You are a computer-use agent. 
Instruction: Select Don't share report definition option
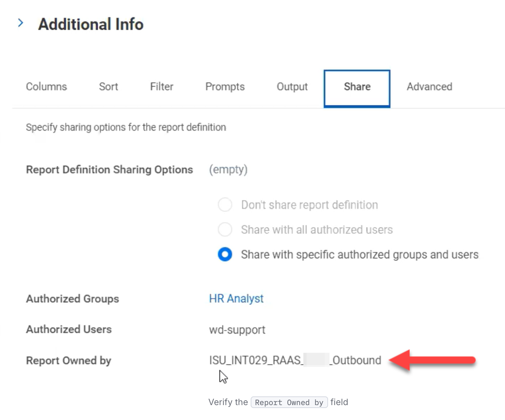coord(225,205)
